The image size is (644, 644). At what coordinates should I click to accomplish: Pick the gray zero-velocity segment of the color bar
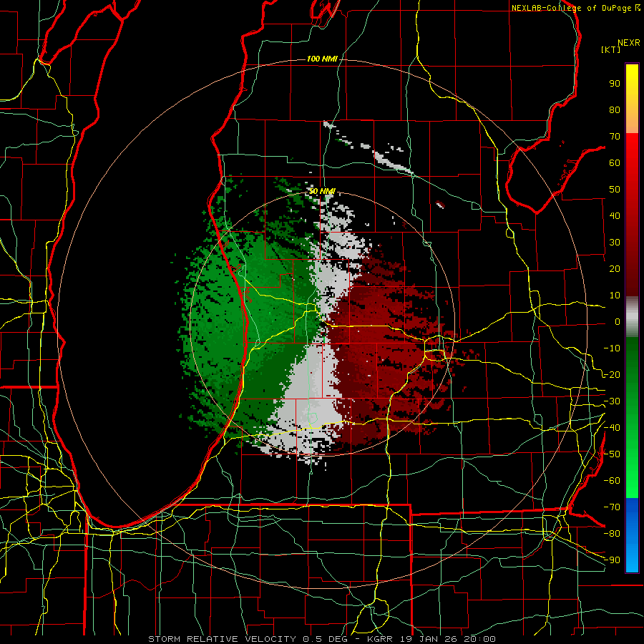tap(632, 317)
